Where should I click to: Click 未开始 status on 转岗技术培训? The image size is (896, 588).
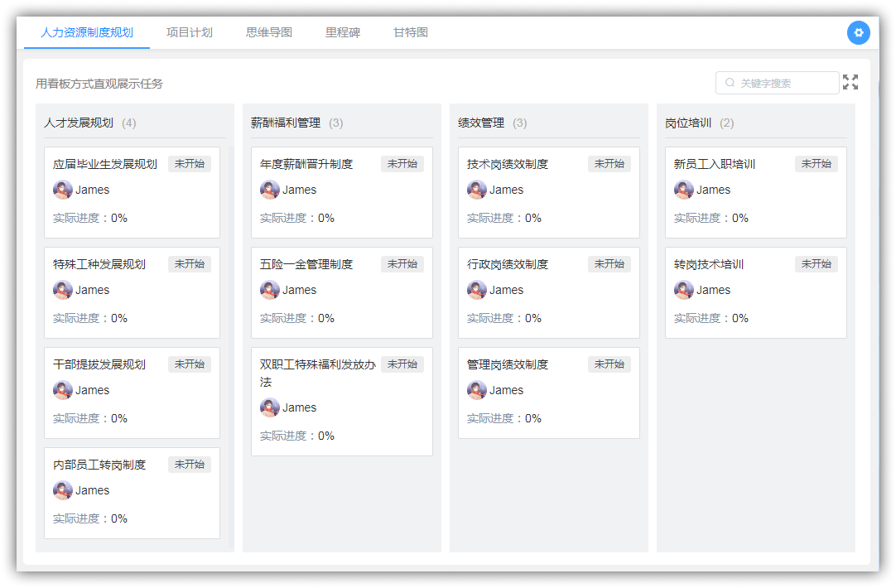click(816, 264)
